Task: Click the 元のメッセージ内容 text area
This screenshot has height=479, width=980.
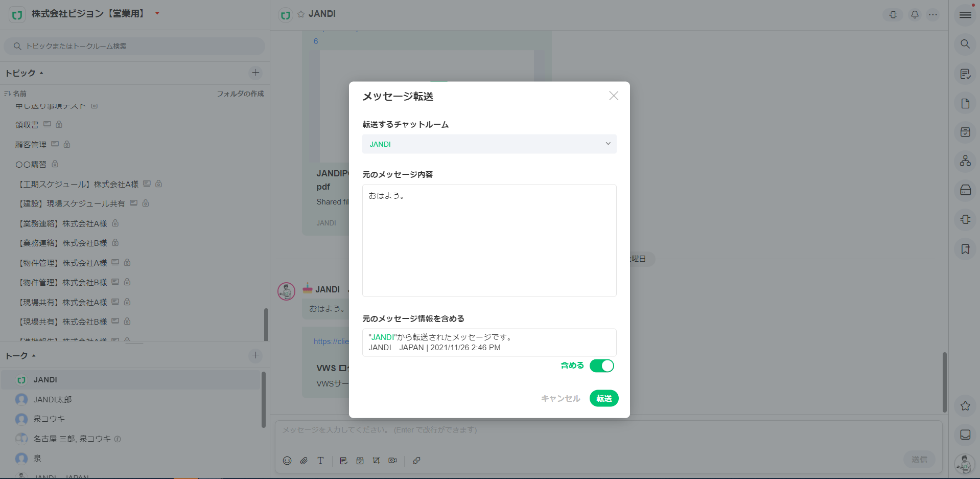Action: pos(489,240)
